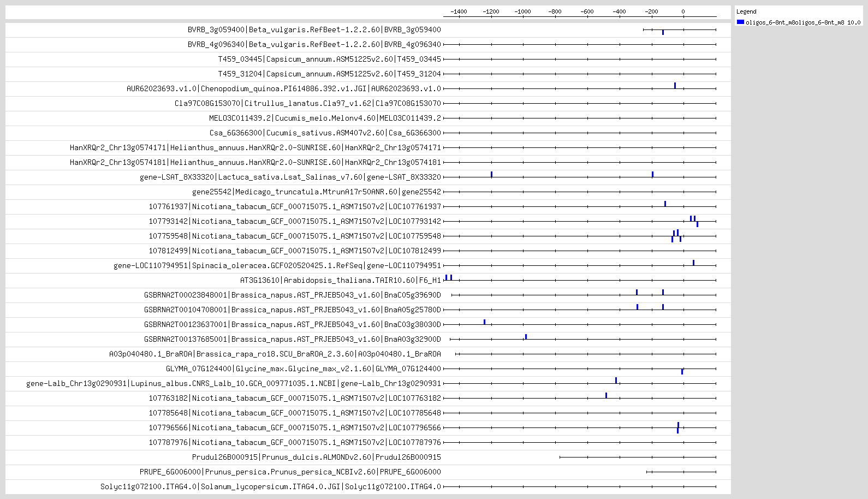868x499 pixels.
Task: Click the Nicotiana LOC107763182 sequence label
Action: click(x=295, y=398)
